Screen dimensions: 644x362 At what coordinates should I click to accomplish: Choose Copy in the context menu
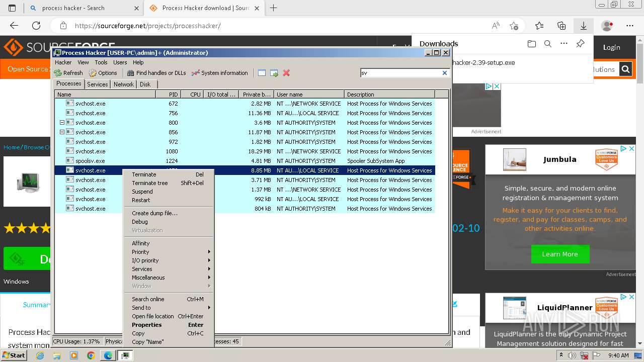[x=169, y=333]
